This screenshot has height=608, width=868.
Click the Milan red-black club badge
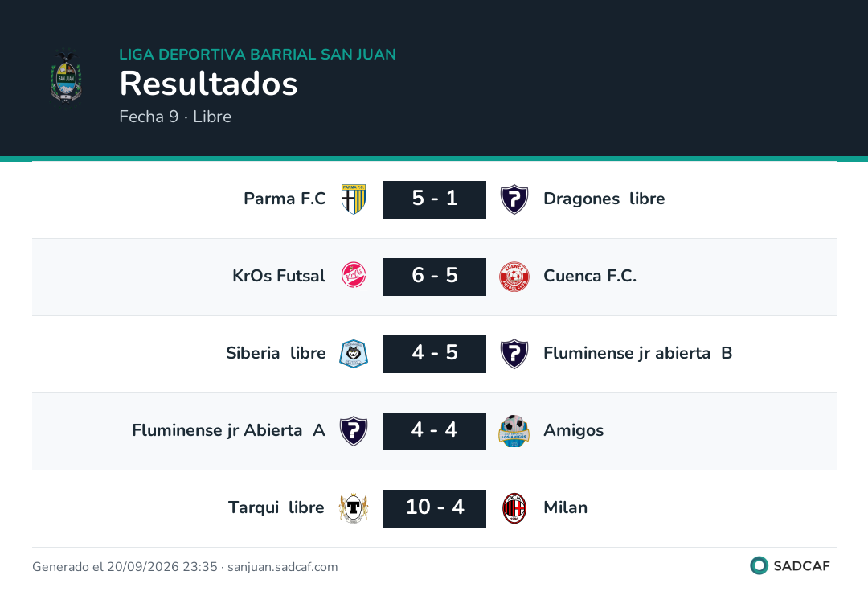pos(514,508)
